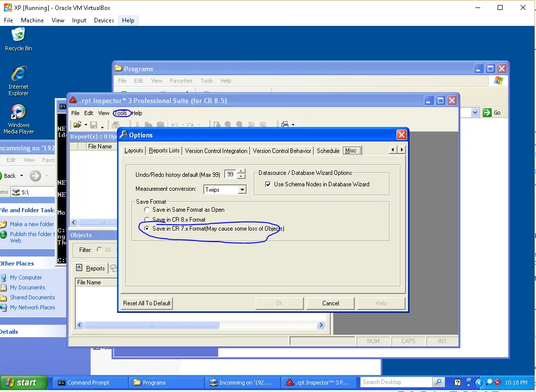Open the Version Control Behavior tab
536x392 pixels.
click(x=281, y=151)
